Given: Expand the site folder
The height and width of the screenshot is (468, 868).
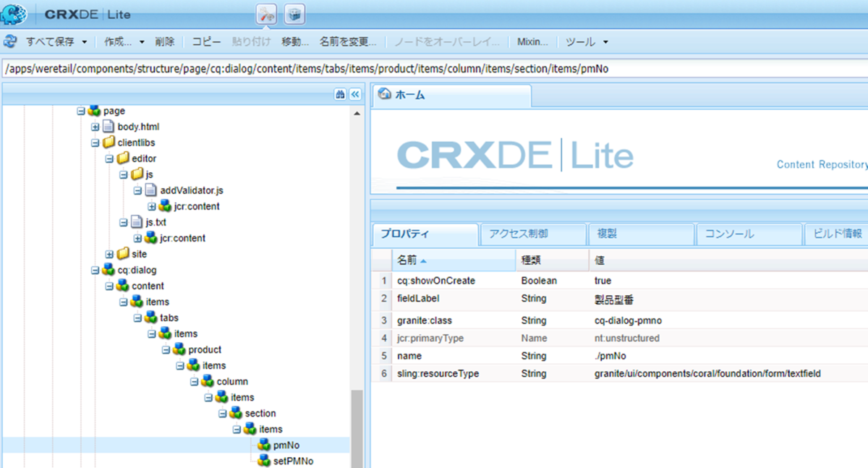Looking at the screenshot, I should (109, 255).
